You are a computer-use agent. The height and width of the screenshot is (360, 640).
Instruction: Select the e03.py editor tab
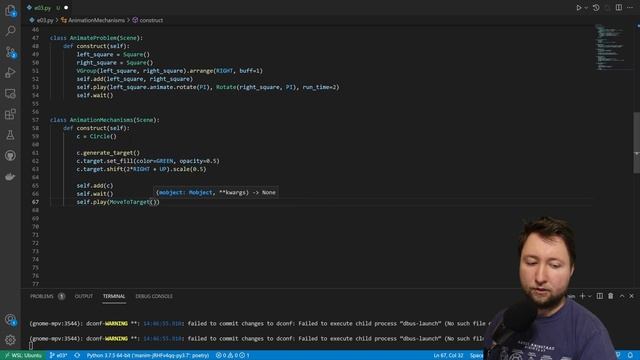pos(42,8)
